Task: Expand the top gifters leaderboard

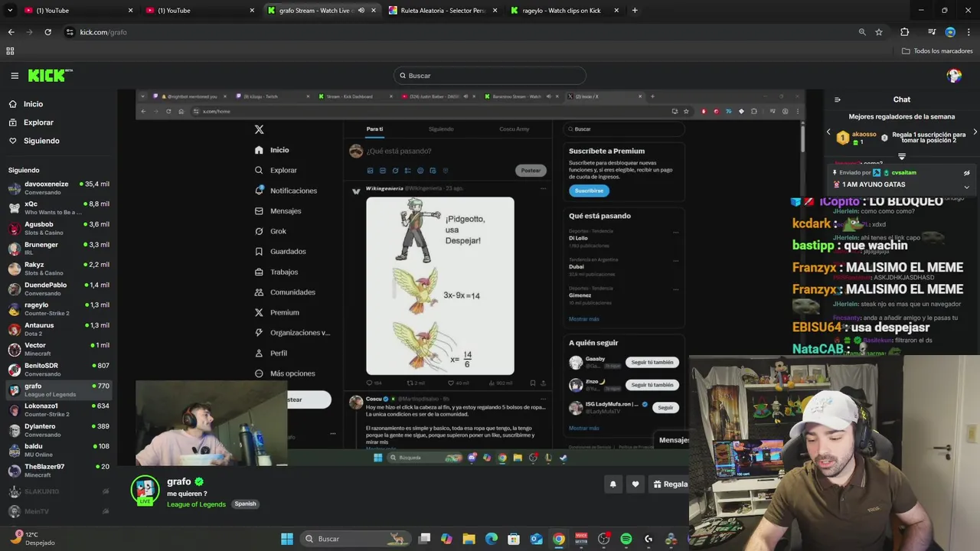Action: (x=902, y=156)
